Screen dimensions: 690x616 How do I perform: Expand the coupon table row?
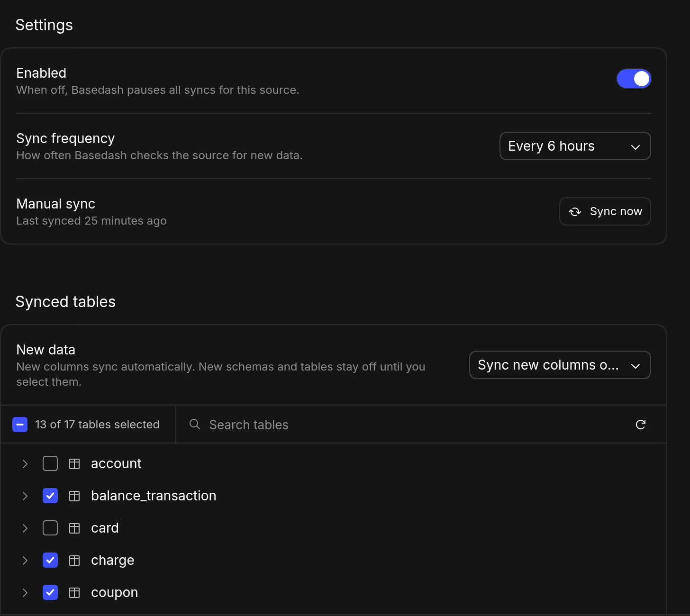pos(25,593)
